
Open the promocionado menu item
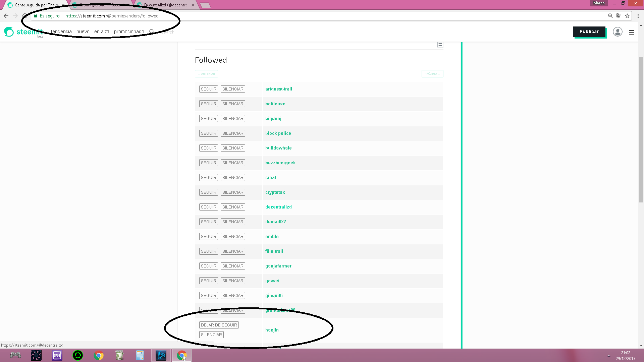coord(129,32)
